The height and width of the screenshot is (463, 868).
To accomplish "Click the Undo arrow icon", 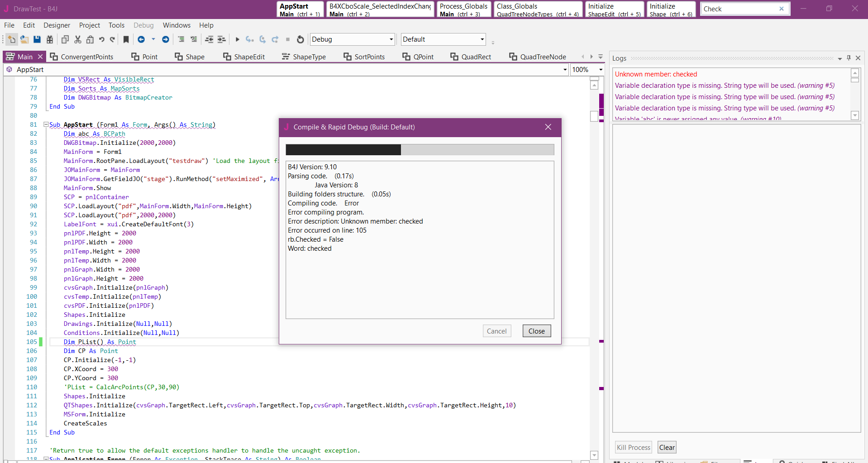I will click(x=102, y=40).
